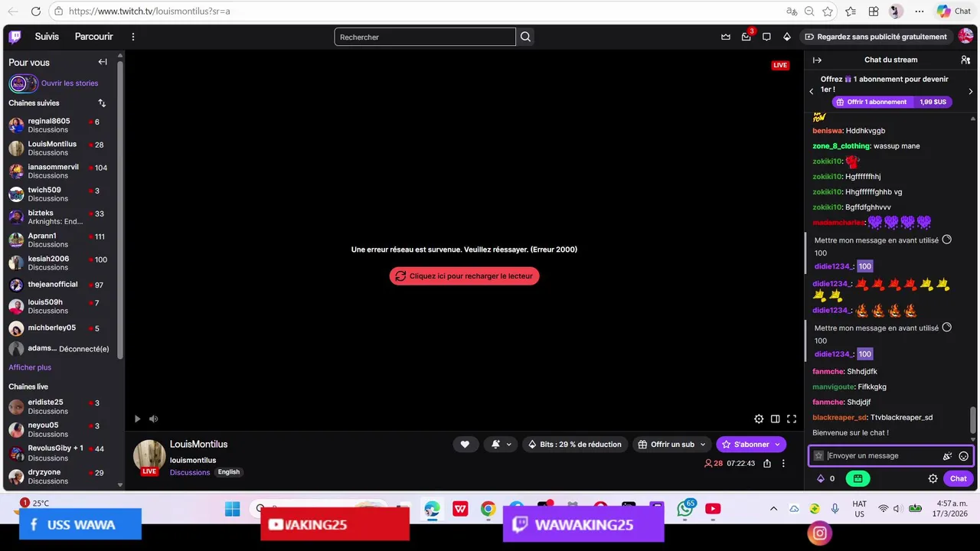Image resolution: width=980 pixels, height=551 pixels.
Task: Toggle theatre mode on player
Action: [776, 419]
